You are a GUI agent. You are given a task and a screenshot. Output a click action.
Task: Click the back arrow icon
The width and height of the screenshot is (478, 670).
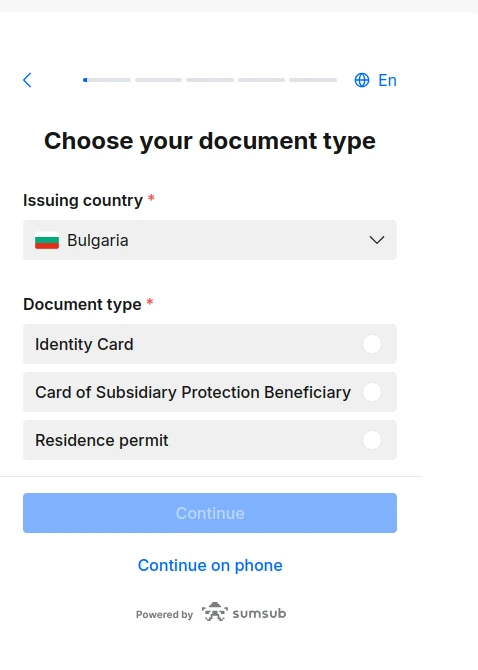[x=27, y=80]
